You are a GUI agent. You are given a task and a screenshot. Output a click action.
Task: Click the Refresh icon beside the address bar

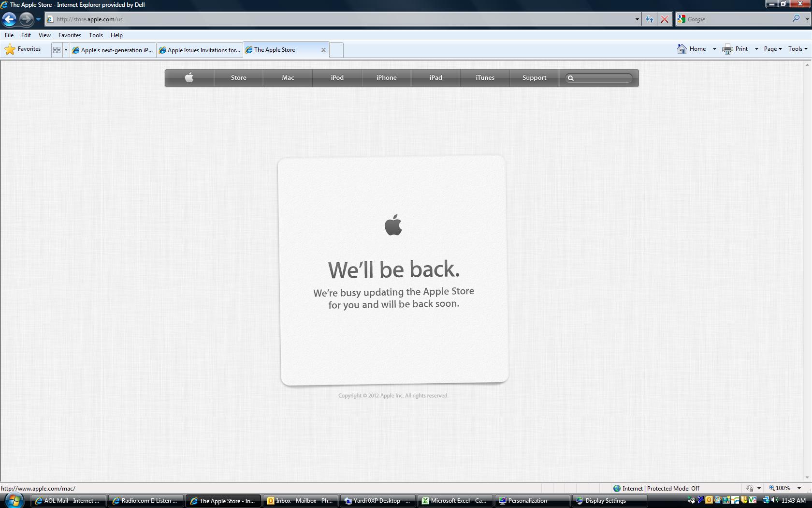tap(650, 19)
